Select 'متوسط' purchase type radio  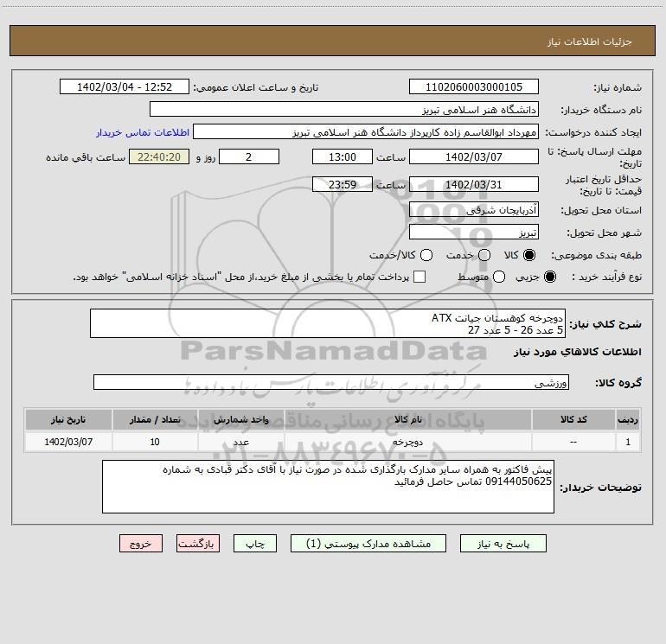point(499,277)
